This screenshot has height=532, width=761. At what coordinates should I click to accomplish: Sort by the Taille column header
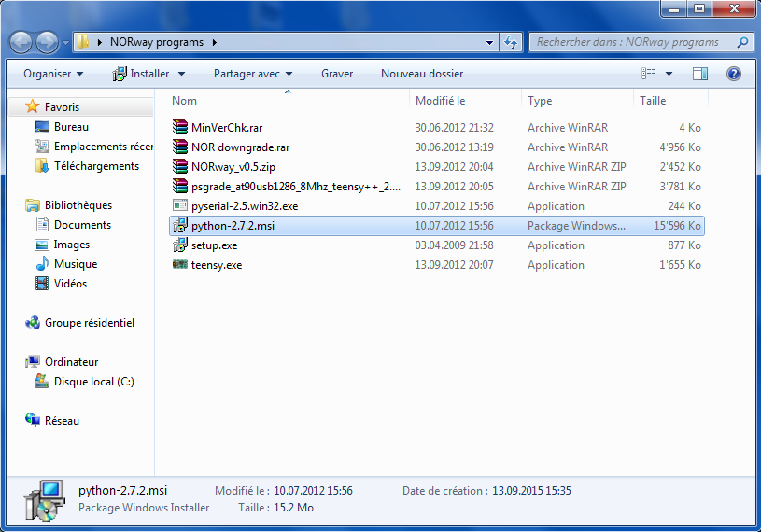[x=671, y=101]
